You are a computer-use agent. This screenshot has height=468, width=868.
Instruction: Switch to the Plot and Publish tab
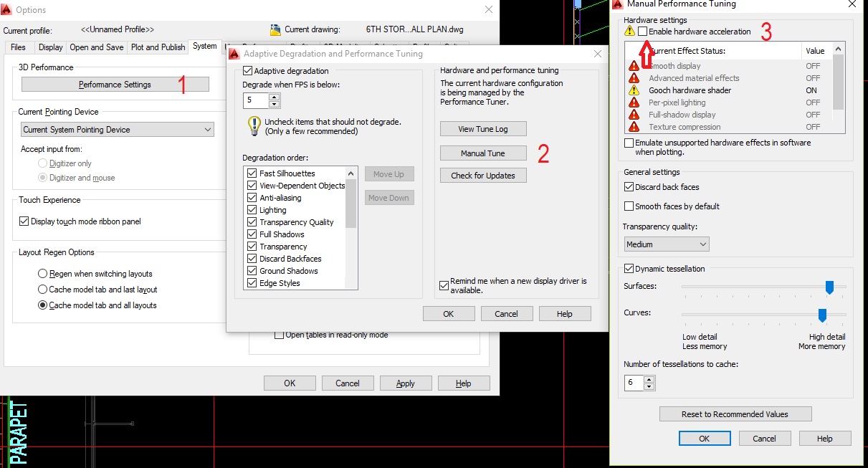pyautogui.click(x=157, y=47)
